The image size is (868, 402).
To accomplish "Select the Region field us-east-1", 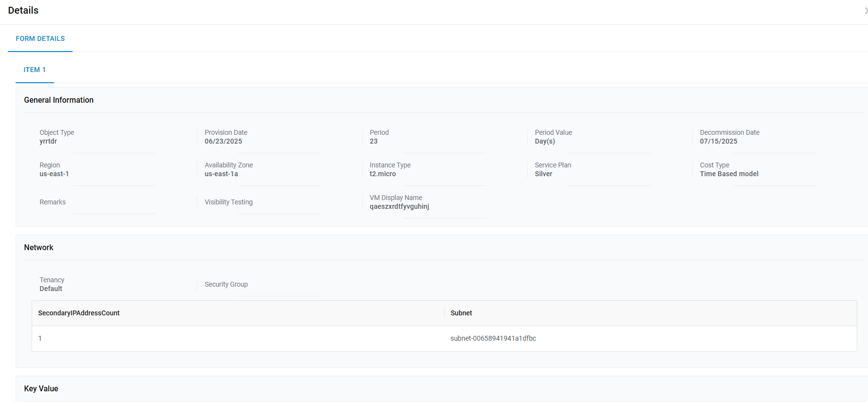I will [54, 174].
